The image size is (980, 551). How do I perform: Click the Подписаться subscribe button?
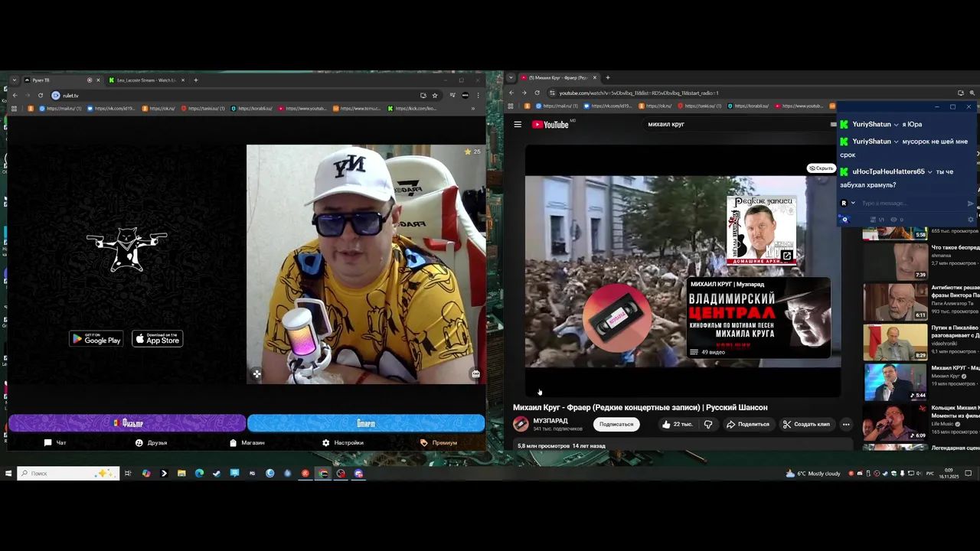(x=616, y=424)
